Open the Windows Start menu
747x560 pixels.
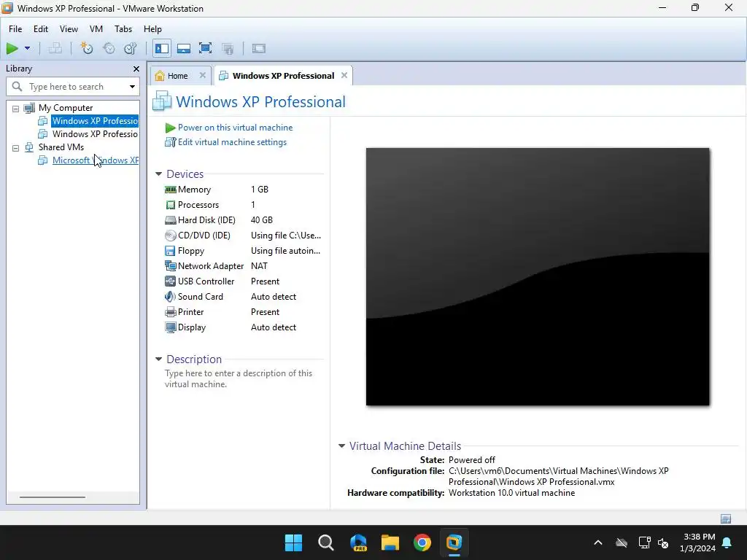[x=293, y=542]
